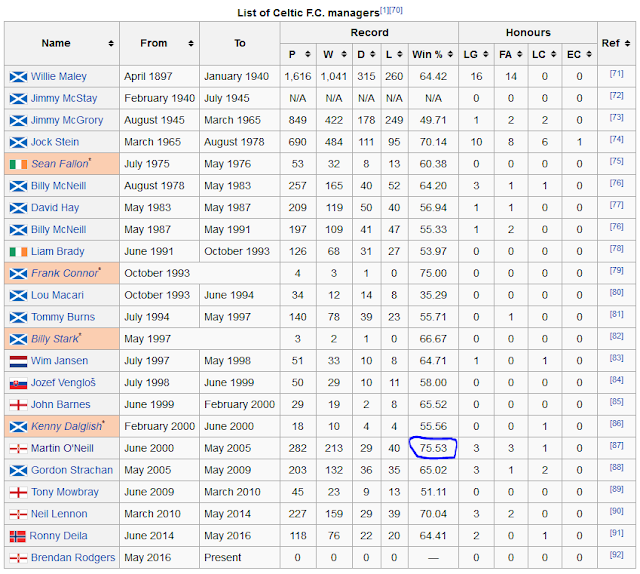Open Tony Mowbray link
The width and height of the screenshot is (640, 574).
point(65,492)
